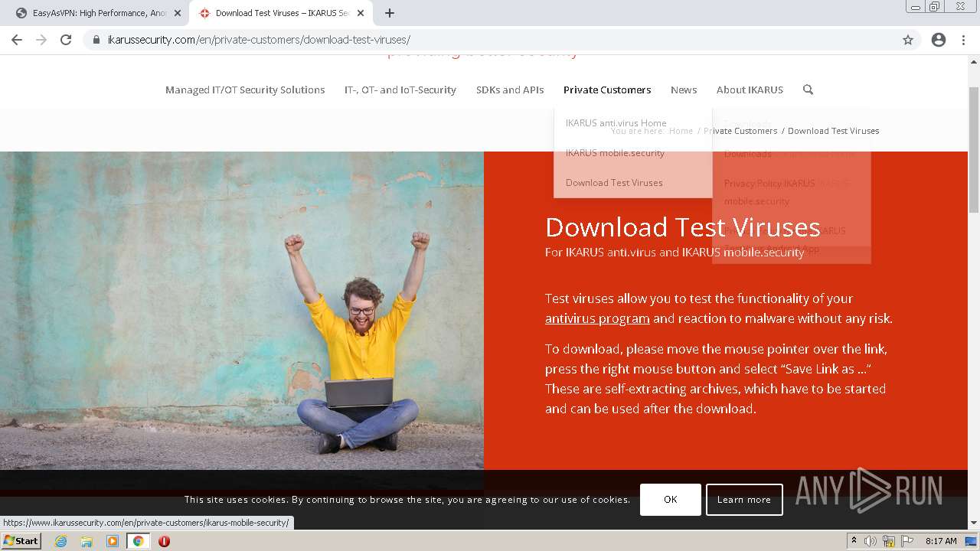
Task: Open the Managed IT/OT Security Solutions menu
Action: 245,90
